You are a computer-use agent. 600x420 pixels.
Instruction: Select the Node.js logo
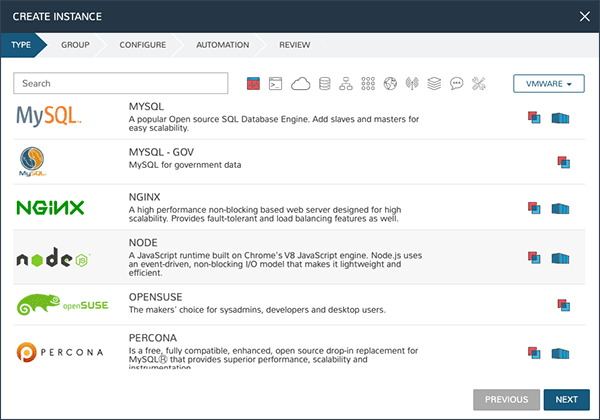(53, 257)
